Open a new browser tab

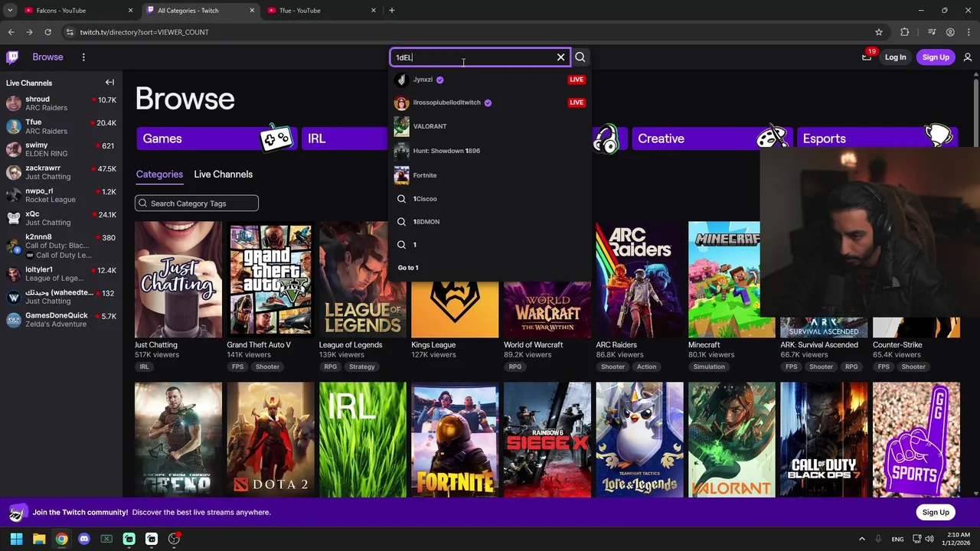click(392, 11)
